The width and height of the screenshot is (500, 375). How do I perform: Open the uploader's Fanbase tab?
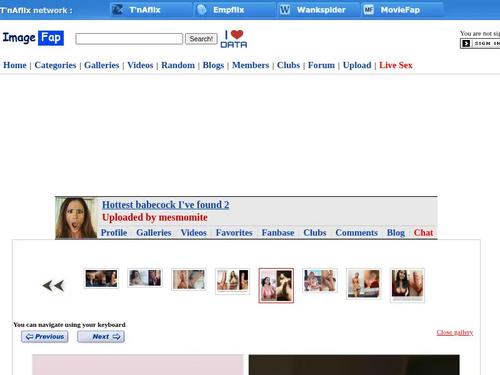(x=278, y=233)
